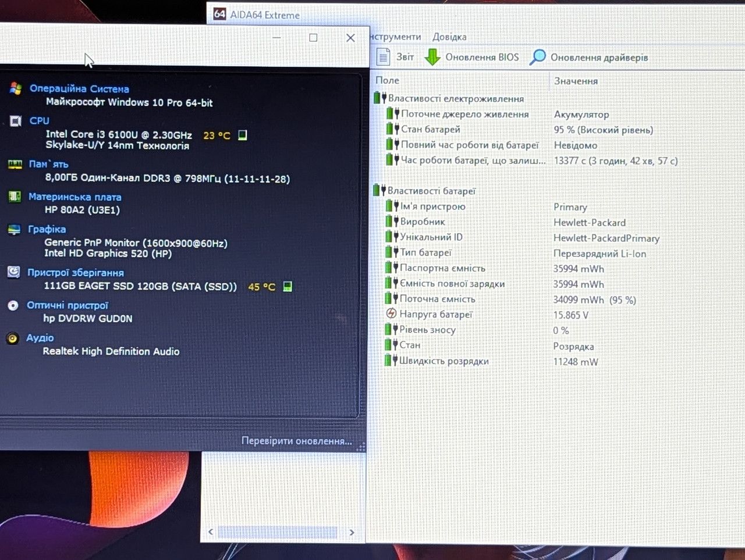This screenshot has height=560, width=745.
Task: Click the Перевірити оновлення link
Action: [296, 441]
